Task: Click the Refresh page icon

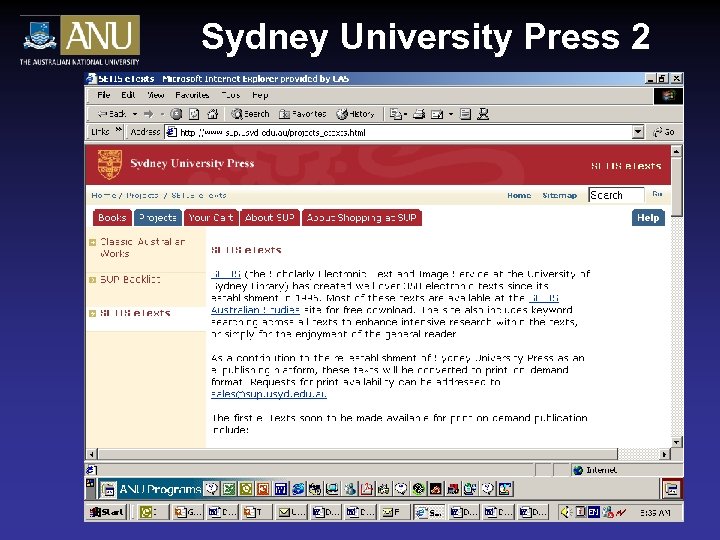Action: click(x=194, y=114)
